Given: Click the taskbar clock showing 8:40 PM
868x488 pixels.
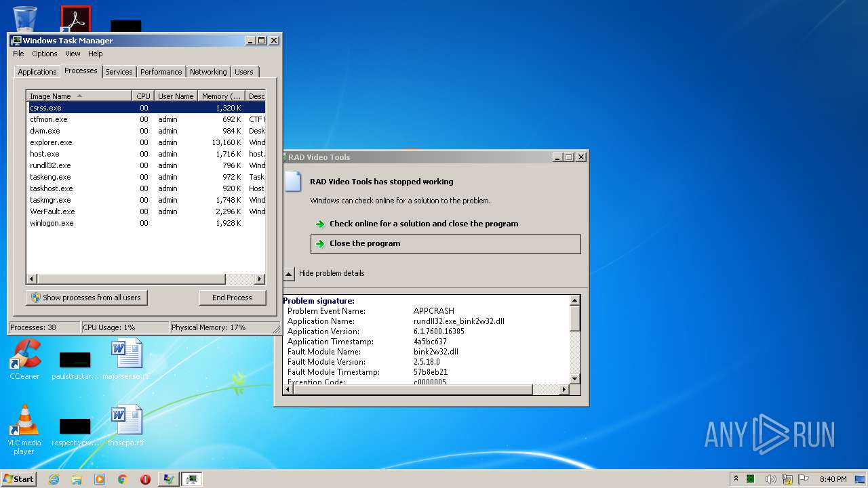Looking at the screenshot, I should (833, 479).
